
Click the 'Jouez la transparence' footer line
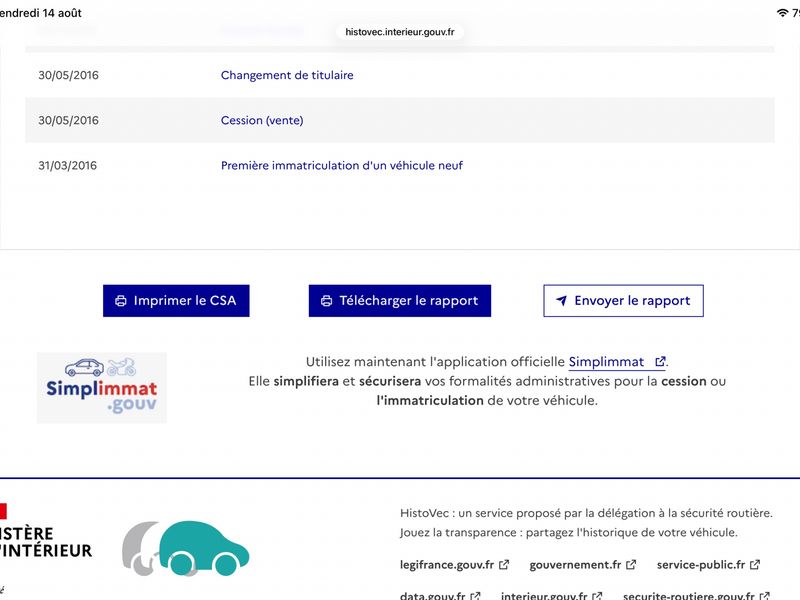pyautogui.click(x=569, y=532)
